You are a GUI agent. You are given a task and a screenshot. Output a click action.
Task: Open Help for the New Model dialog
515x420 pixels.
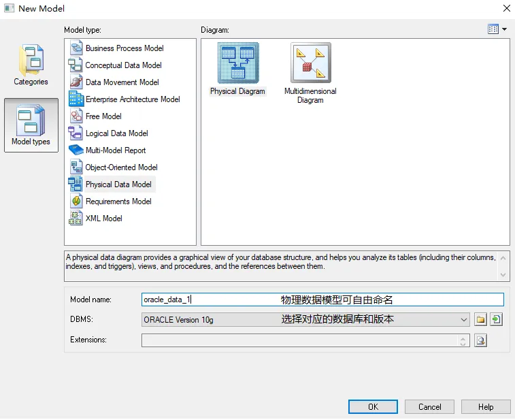(486, 406)
